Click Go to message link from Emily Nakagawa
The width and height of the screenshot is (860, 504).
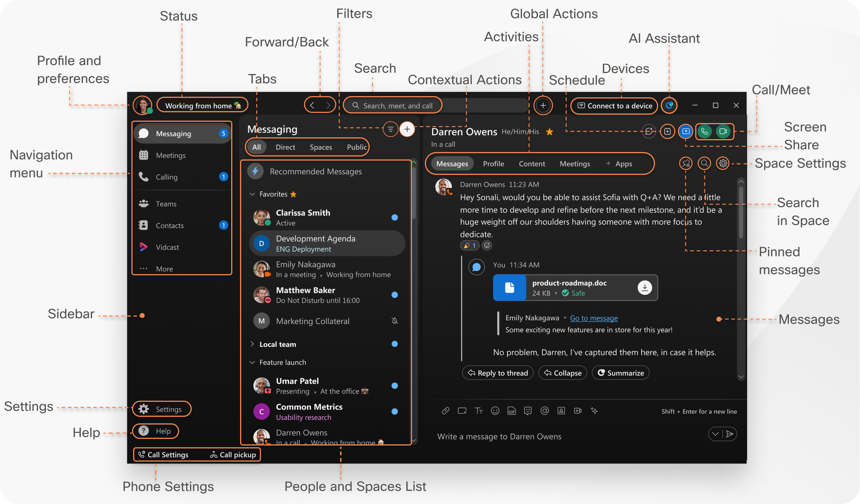pos(594,317)
